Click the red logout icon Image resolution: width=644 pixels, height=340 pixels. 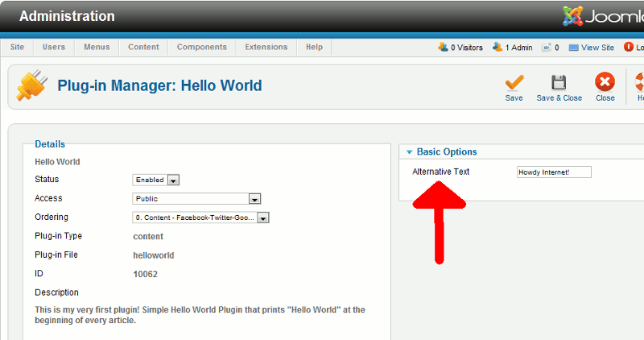click(629, 47)
